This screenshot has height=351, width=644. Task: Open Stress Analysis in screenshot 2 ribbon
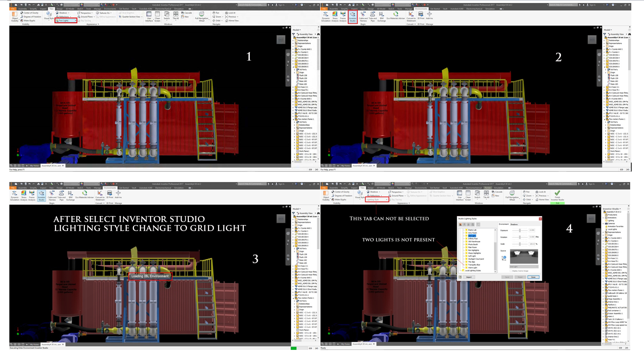(x=335, y=16)
